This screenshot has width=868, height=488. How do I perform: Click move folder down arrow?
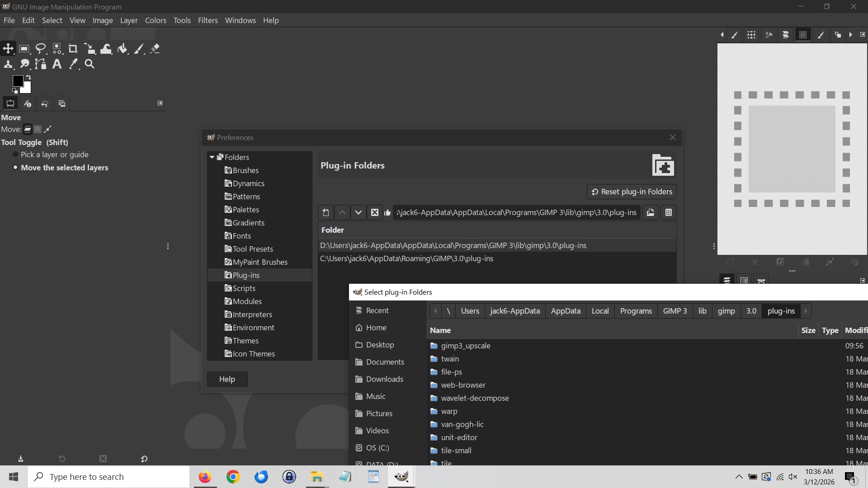[x=359, y=212]
